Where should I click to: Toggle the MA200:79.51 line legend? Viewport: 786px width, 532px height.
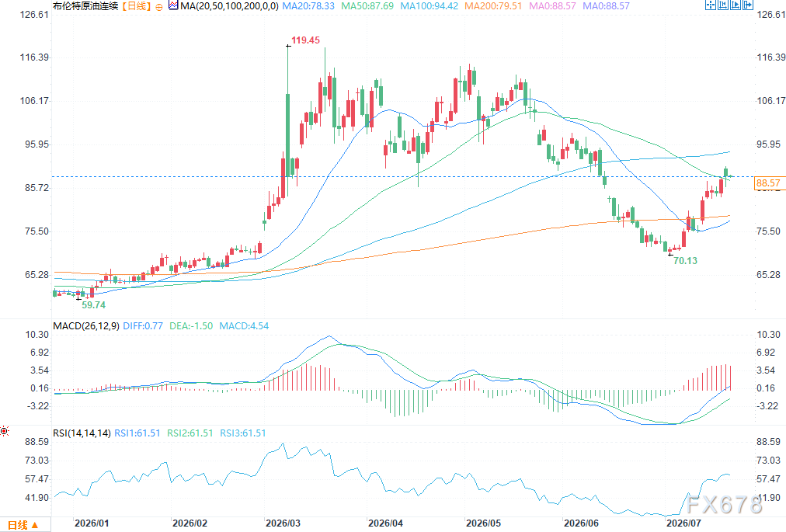493,6
